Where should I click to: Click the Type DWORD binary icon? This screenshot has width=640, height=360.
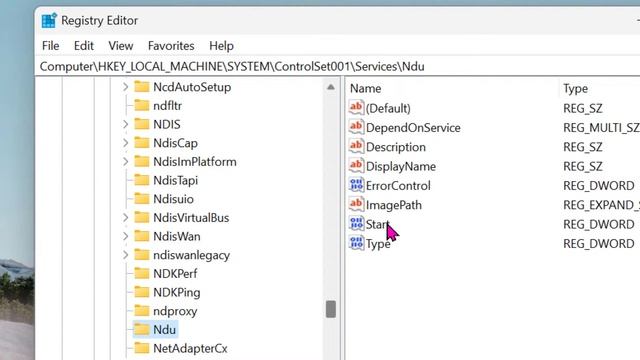(356, 243)
